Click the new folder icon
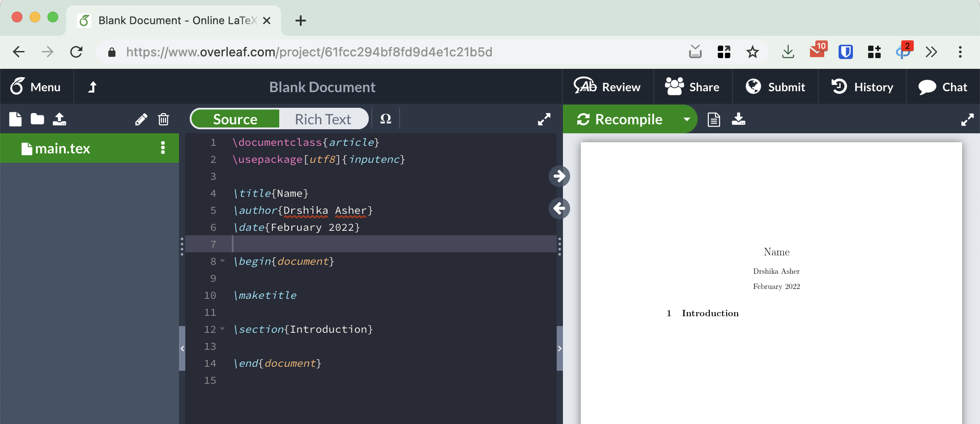 (37, 119)
